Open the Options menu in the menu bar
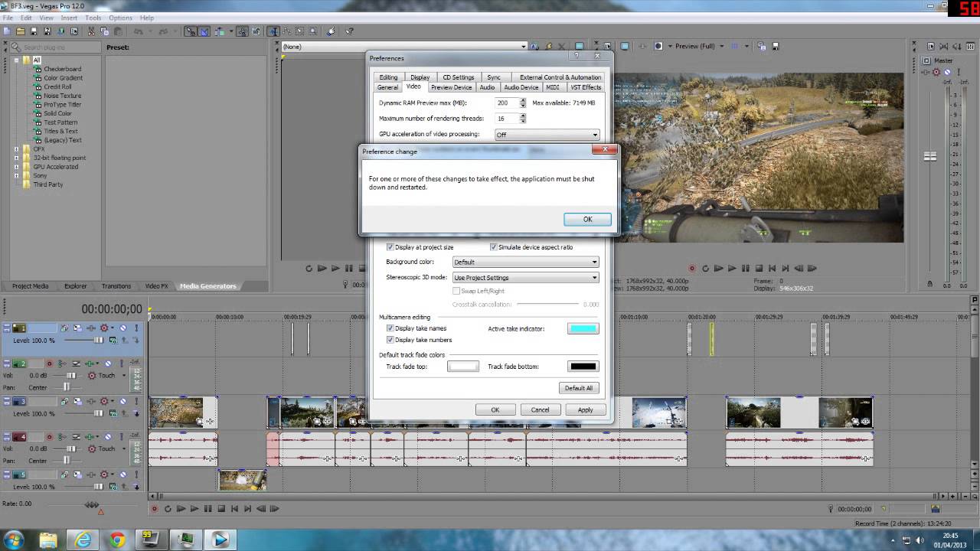Image resolution: width=980 pixels, height=551 pixels. (120, 18)
